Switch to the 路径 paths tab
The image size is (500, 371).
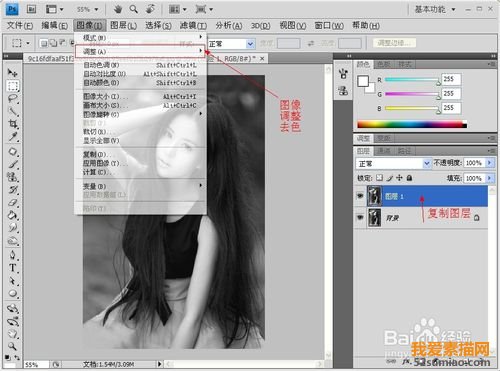[404, 151]
